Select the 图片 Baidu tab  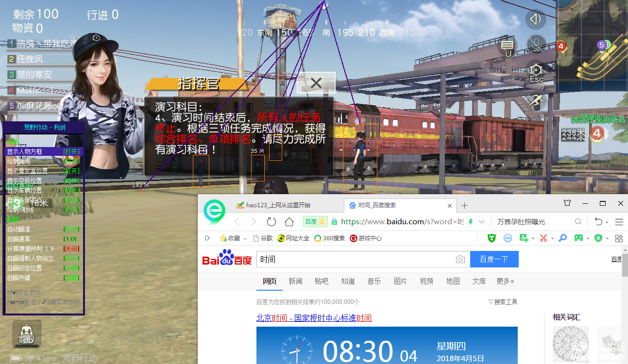pos(400,281)
